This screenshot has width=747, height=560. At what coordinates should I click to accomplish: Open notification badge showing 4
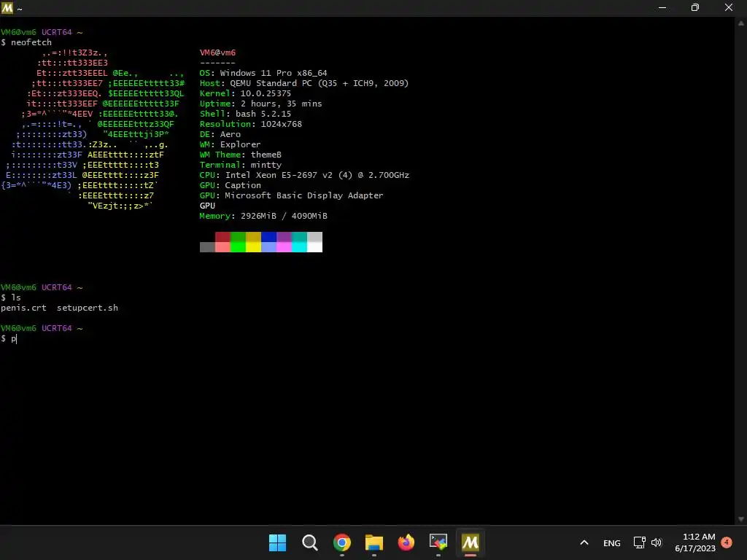coord(727,542)
